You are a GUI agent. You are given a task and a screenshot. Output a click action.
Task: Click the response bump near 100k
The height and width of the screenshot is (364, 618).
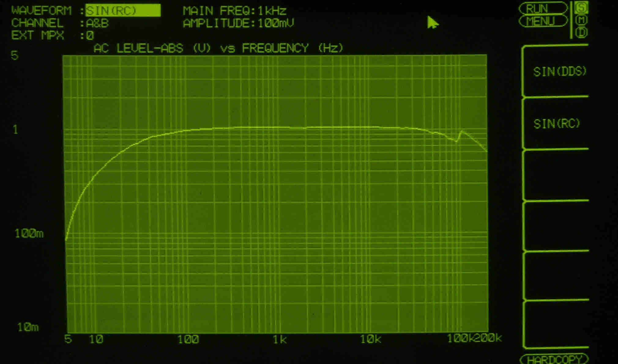(462, 132)
